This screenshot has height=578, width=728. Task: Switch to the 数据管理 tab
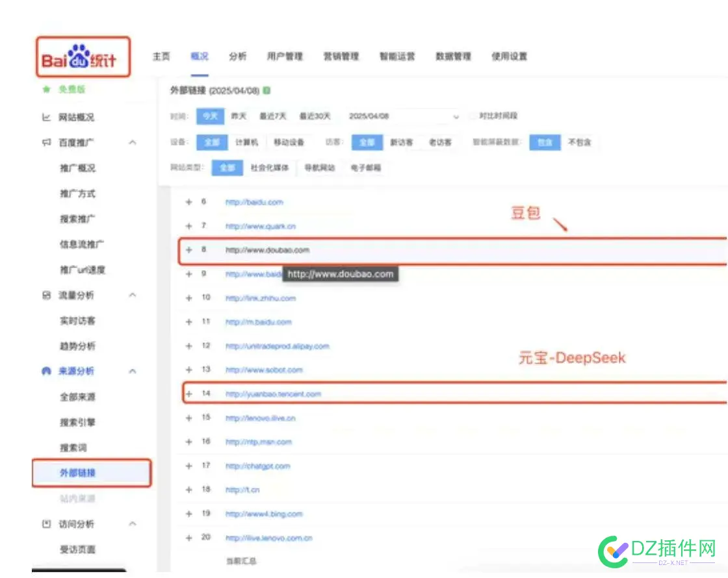pos(452,57)
